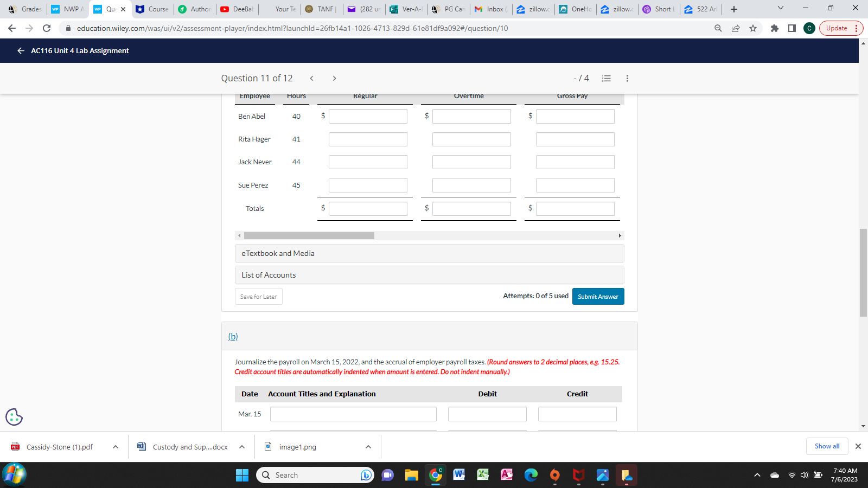Launch Excel from the taskbar
Screen dimensions: 868x488
point(483,475)
